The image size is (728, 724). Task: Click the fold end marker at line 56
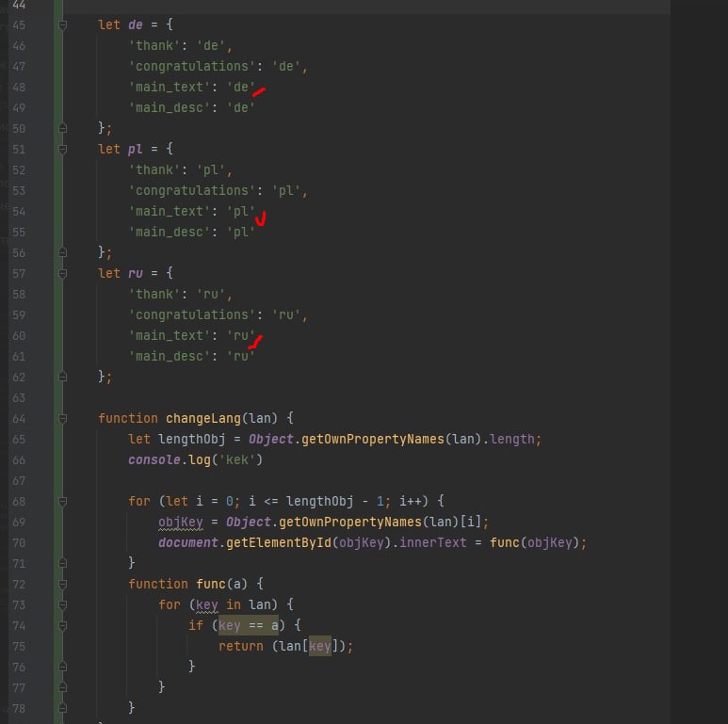pyautogui.click(x=63, y=253)
